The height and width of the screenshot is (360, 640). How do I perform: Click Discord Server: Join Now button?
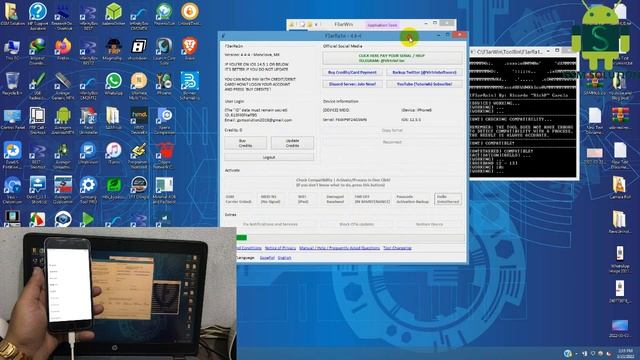tap(352, 84)
